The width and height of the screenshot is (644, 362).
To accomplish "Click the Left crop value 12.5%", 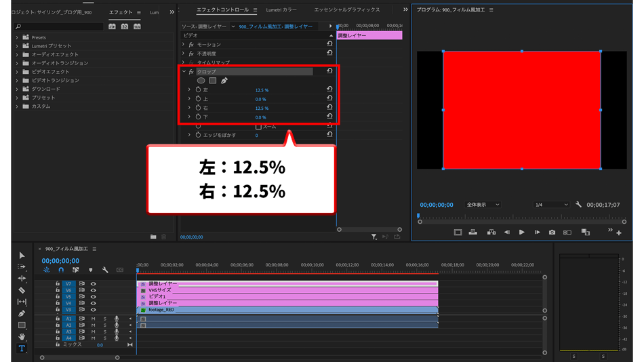I will (262, 90).
